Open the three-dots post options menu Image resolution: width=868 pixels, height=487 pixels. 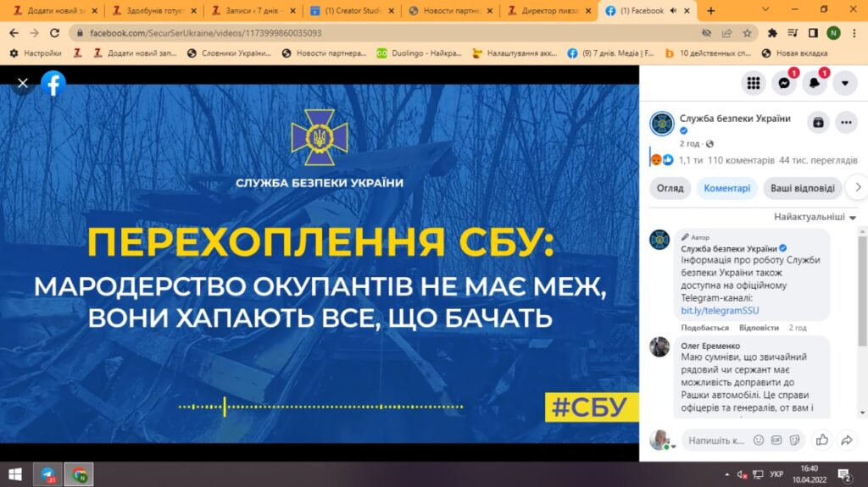coord(846,122)
